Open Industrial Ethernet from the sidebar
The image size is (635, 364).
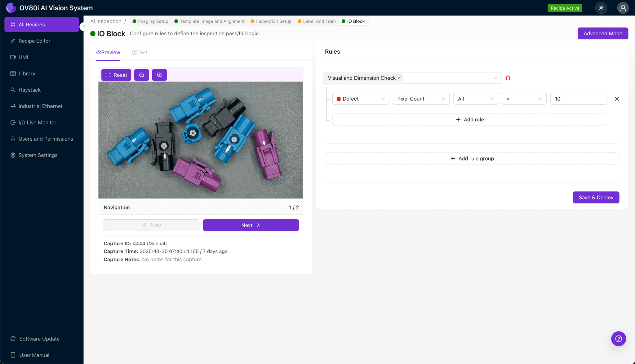pyautogui.click(x=40, y=106)
